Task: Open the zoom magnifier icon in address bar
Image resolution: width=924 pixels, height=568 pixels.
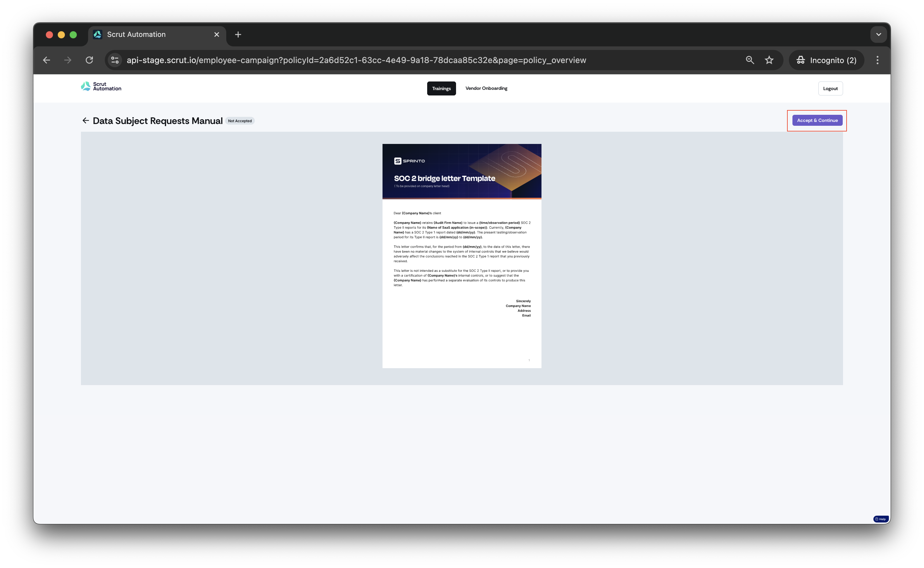Action: tap(750, 60)
